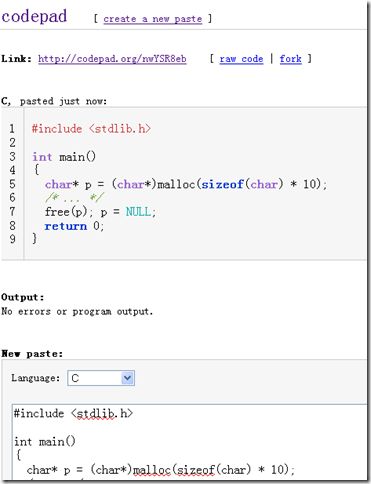Click inside the new paste code textarea

[190, 442]
